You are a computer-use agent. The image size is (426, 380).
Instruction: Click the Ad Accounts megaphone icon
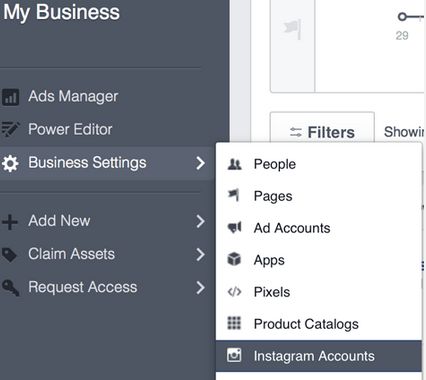234,228
